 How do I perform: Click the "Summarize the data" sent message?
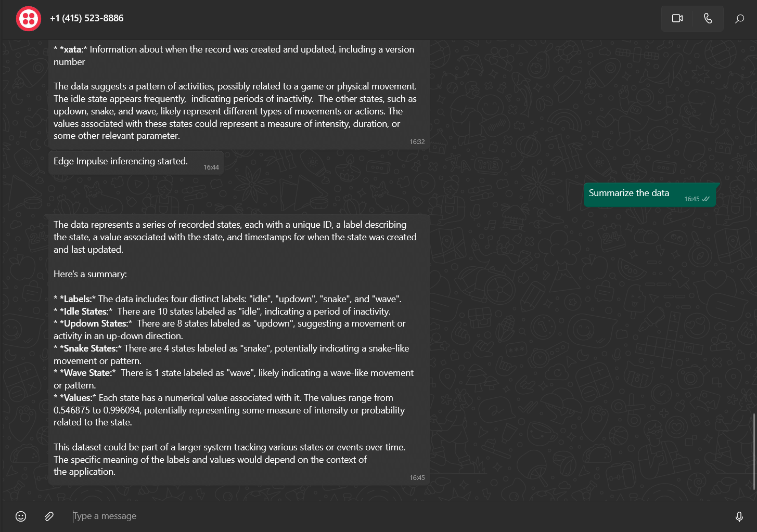[629, 193]
